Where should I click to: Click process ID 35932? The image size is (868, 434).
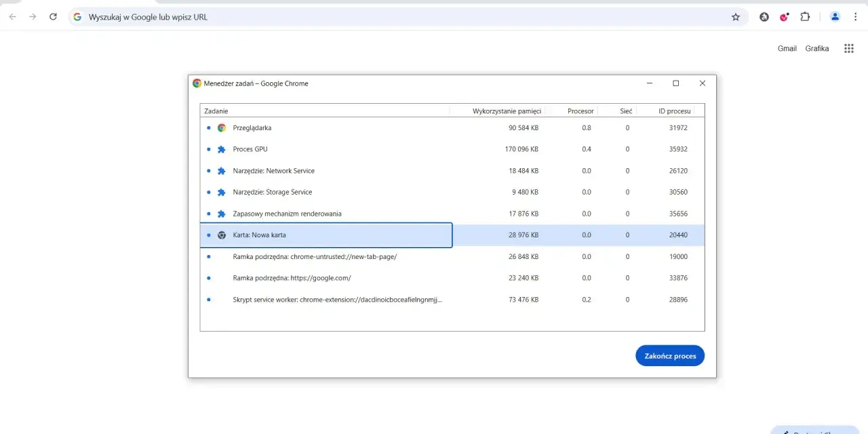pyautogui.click(x=678, y=149)
